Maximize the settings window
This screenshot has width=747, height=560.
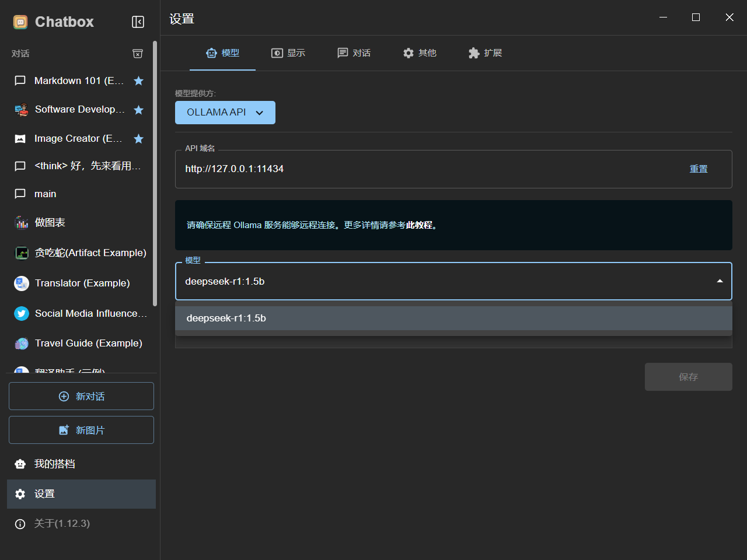tap(696, 17)
